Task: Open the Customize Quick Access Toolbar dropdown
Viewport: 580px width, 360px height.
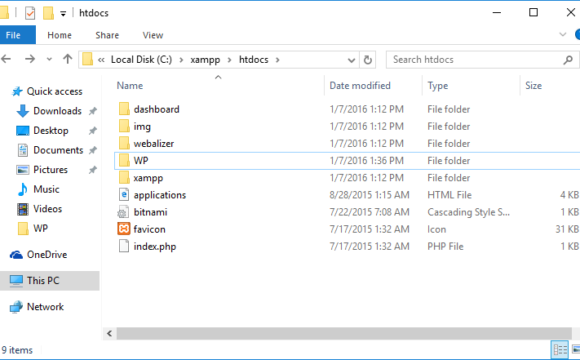Action: (63, 14)
